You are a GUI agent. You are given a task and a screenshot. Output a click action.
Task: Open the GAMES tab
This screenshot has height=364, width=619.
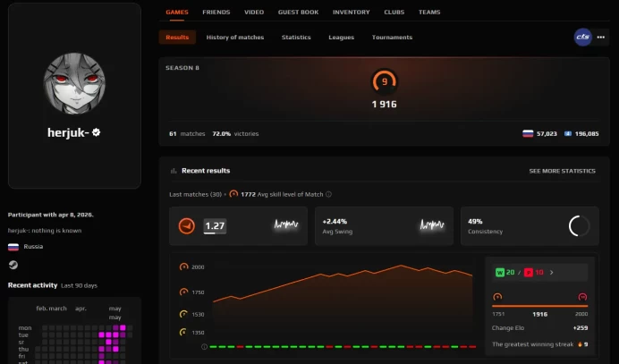click(177, 13)
